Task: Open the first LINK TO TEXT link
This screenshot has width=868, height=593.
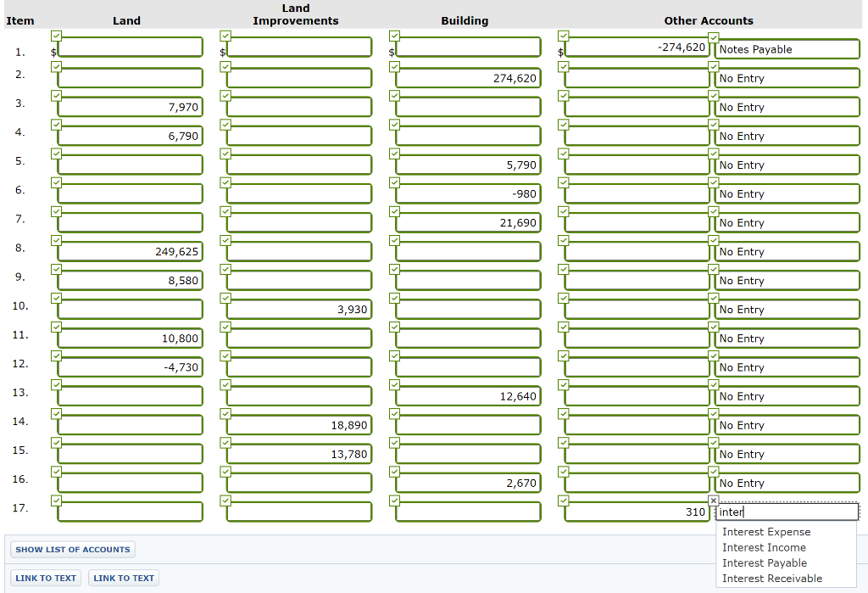Action: tap(45, 578)
